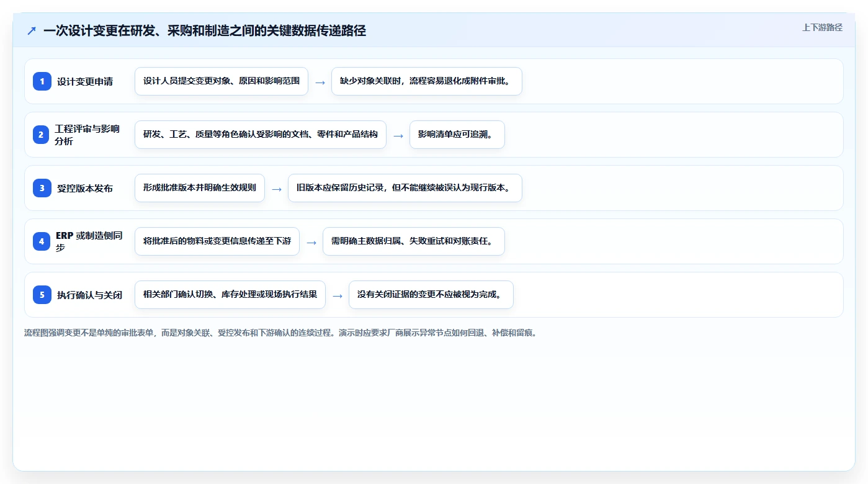Select step number badge 1

coord(42,81)
